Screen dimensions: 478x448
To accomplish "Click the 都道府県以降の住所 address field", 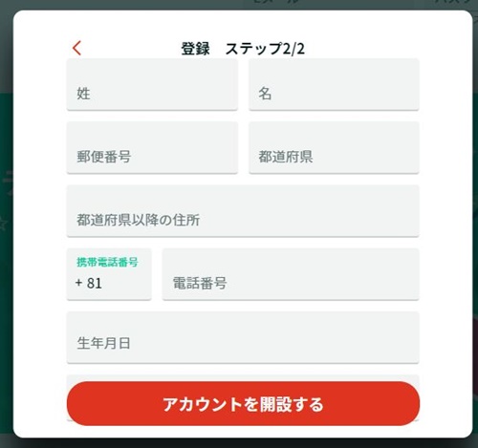I will [x=243, y=211].
